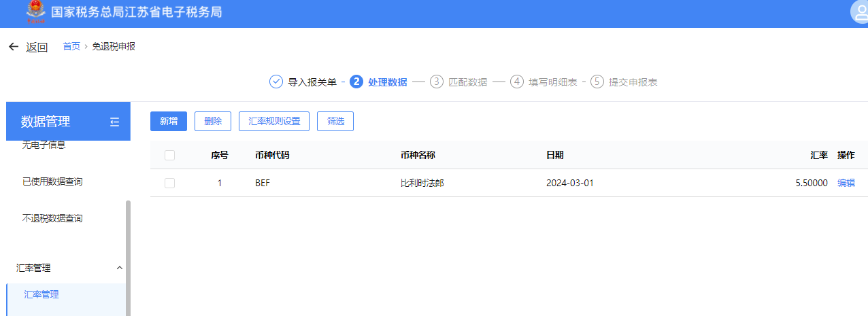The width and height of the screenshot is (868, 316).
Task: Collapse the 汇率管理 section chevron
Action: [x=120, y=268]
